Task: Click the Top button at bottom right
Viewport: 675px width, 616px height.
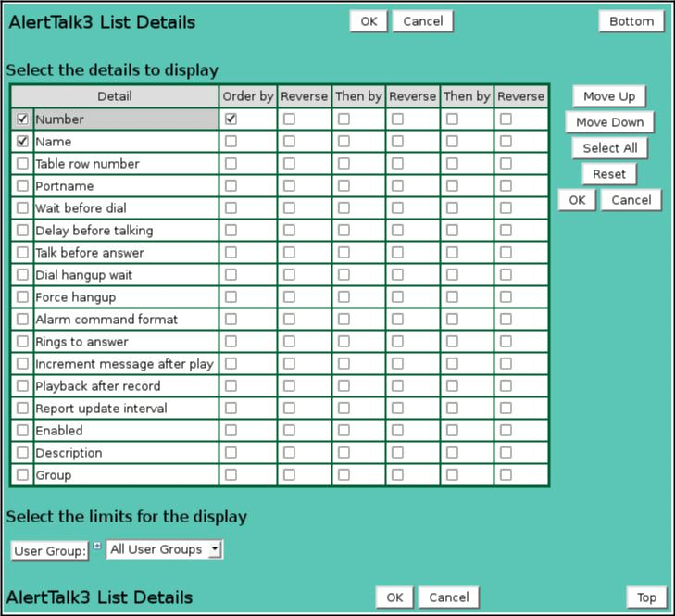Action: pos(646,597)
